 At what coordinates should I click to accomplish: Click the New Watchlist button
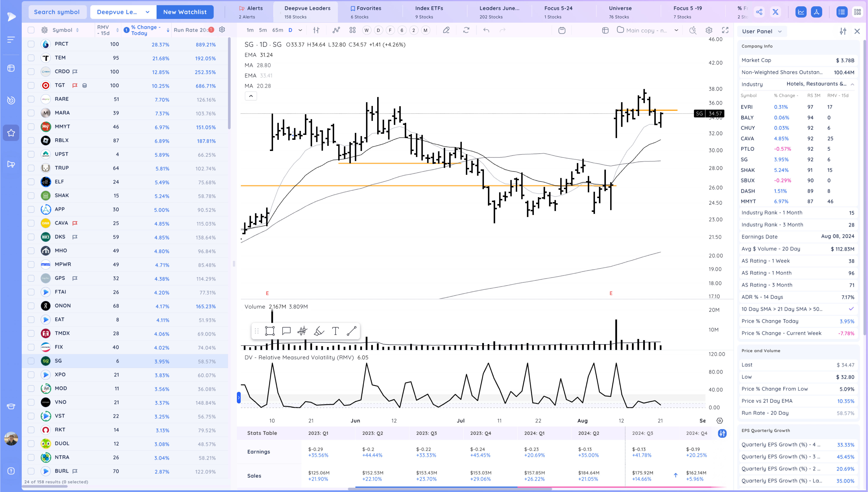185,12
